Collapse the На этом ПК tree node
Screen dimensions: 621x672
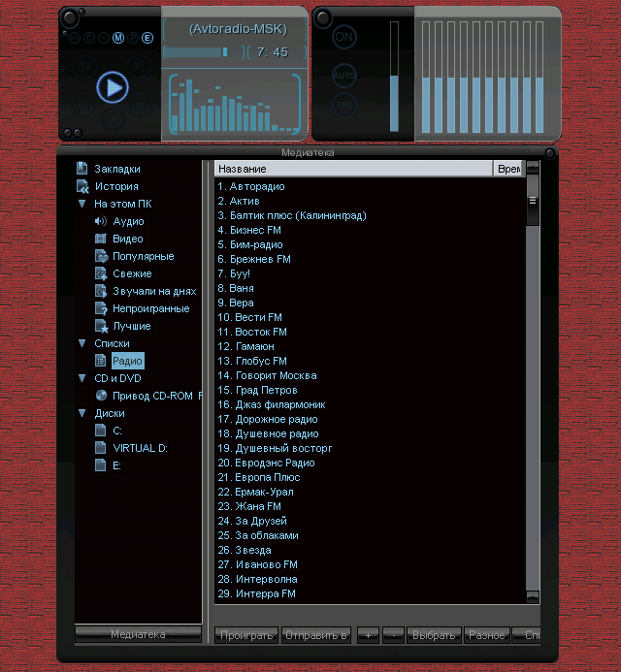(x=82, y=204)
